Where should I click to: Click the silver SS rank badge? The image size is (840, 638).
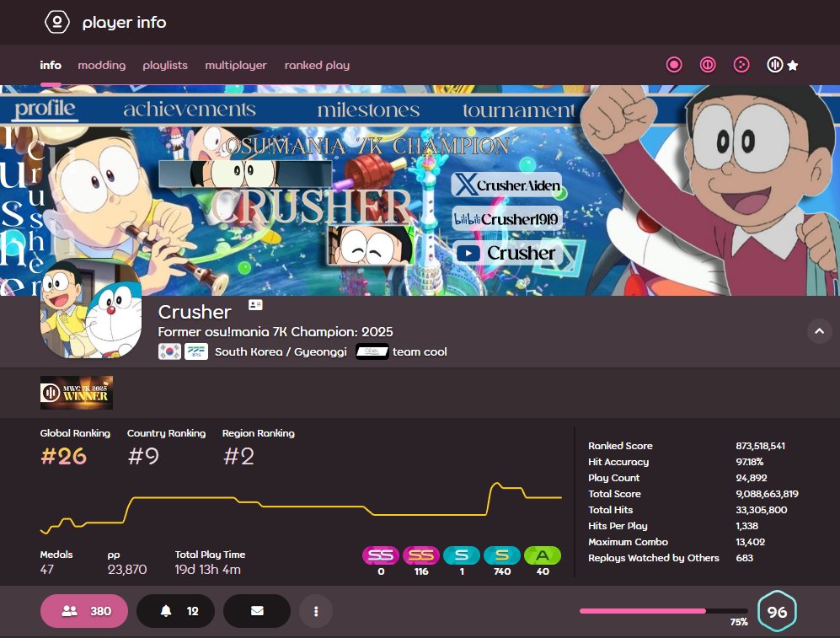(x=381, y=555)
